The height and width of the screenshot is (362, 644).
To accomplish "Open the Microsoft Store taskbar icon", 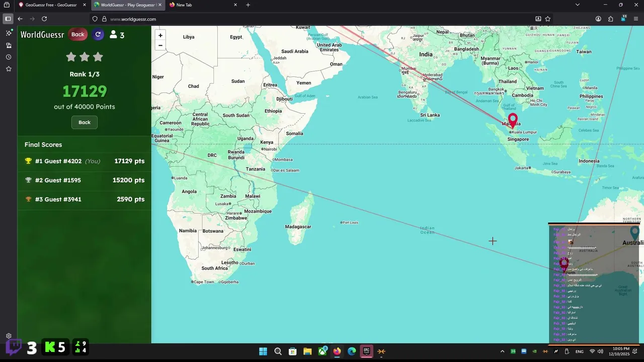I will click(x=292, y=351).
